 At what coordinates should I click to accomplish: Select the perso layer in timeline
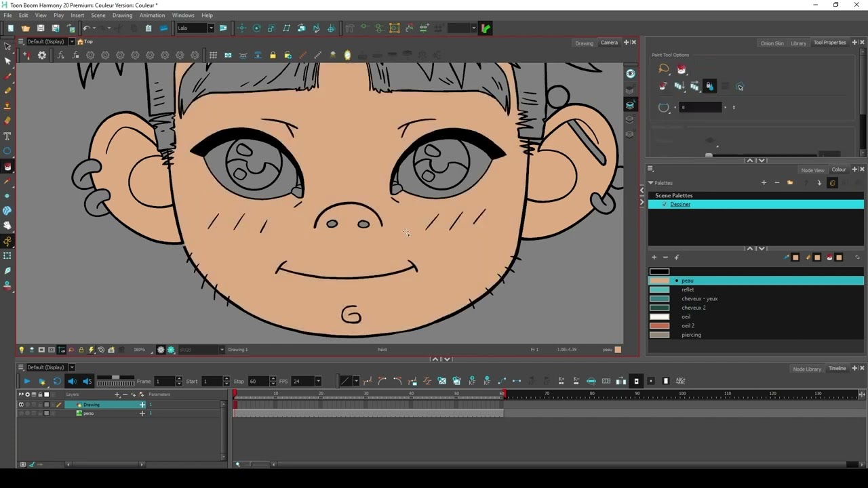pyautogui.click(x=88, y=413)
